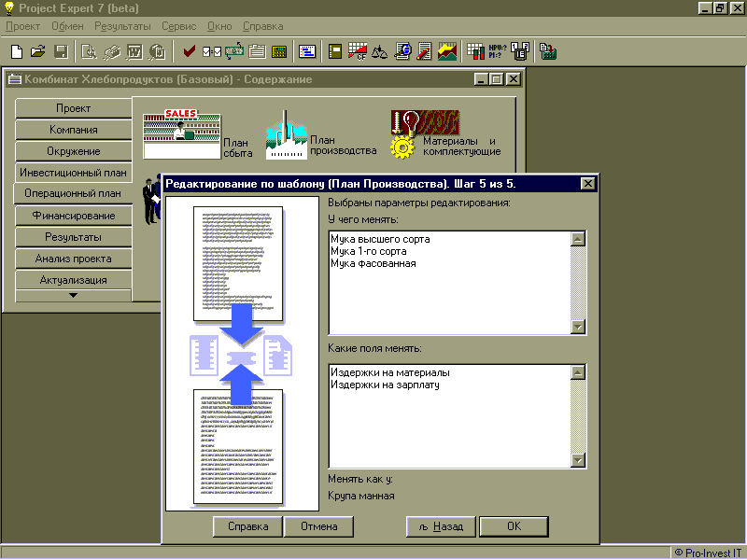Click the print preview magnifier icon
This screenshot has height=560, width=747.
click(89, 51)
